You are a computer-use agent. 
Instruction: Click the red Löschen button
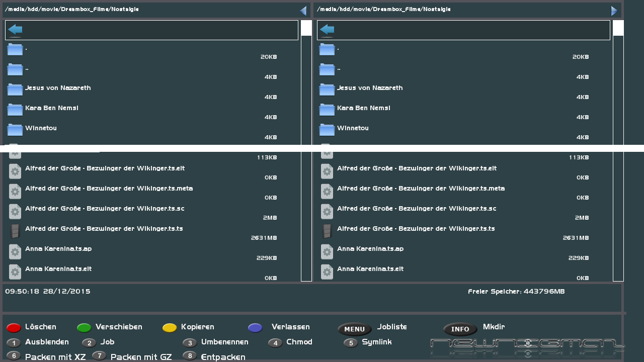click(x=14, y=328)
